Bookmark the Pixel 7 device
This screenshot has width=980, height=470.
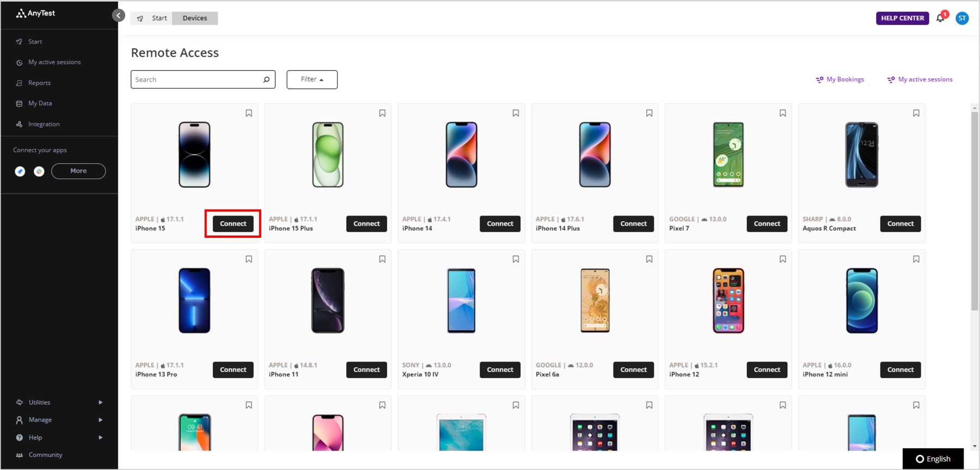click(x=782, y=113)
